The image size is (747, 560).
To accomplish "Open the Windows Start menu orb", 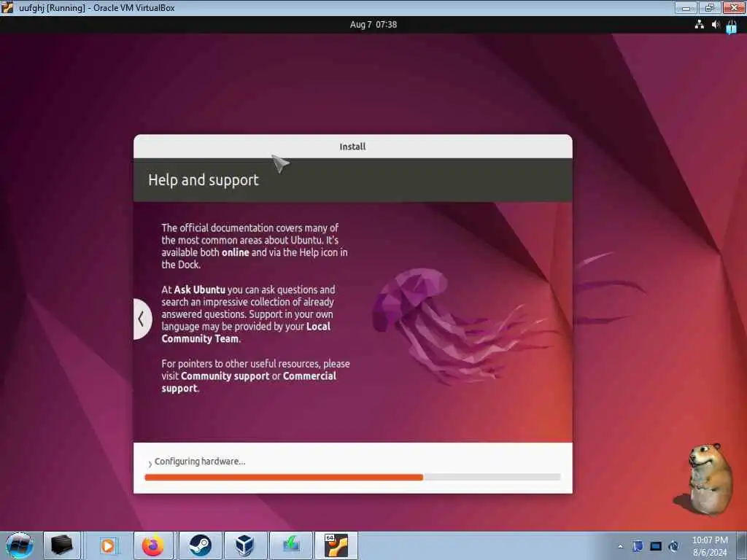I will (20, 545).
